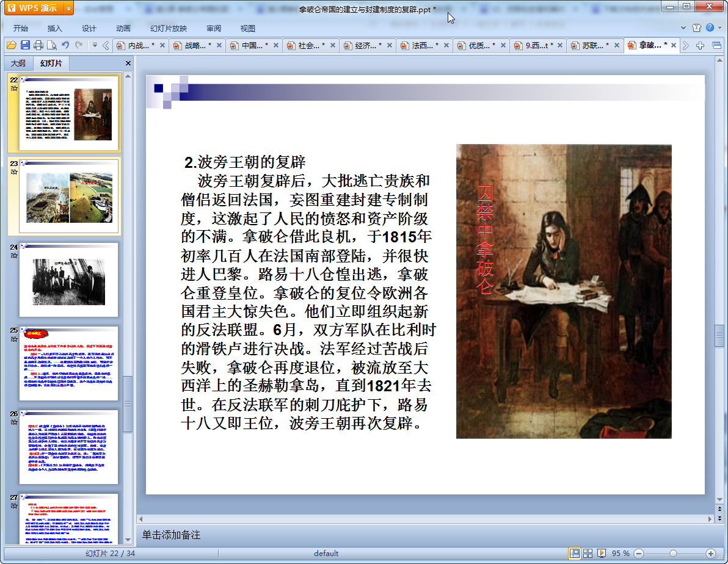This screenshot has width=728, height=564.
Task: Select slide 23 thumbnail
Action: [69, 197]
